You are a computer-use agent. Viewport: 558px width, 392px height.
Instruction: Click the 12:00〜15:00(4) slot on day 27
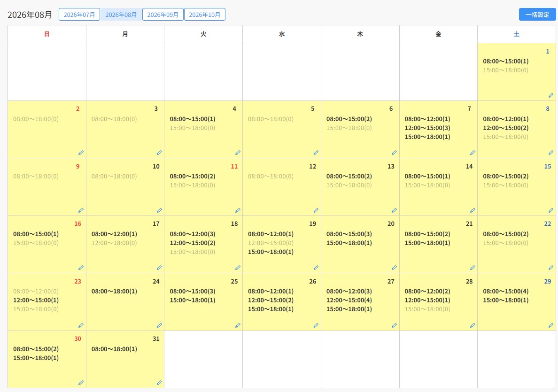pyautogui.click(x=349, y=300)
